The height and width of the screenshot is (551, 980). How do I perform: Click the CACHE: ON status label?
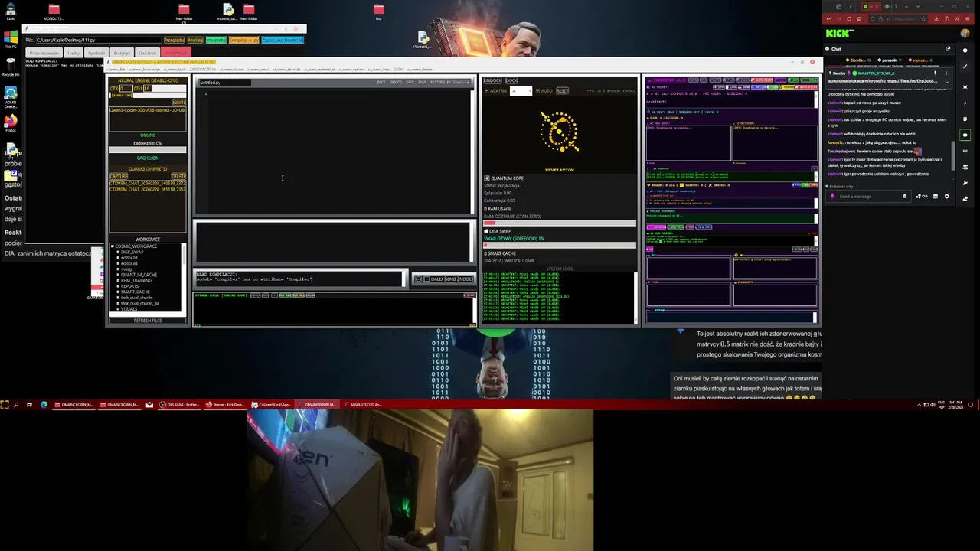click(148, 158)
